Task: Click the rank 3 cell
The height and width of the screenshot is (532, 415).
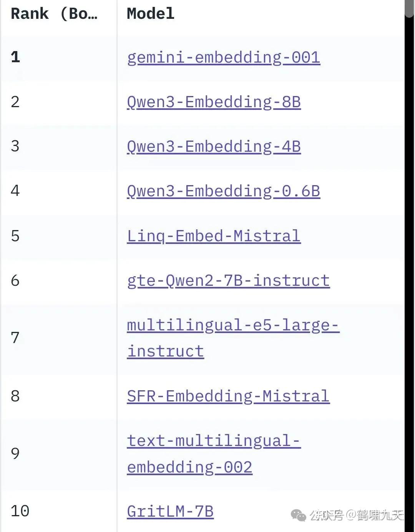Action: (15, 147)
